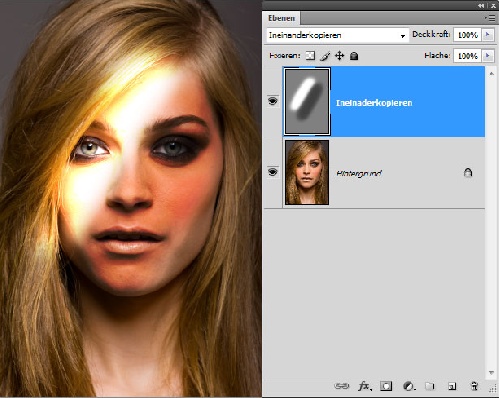Lock all padlock icon

(x=354, y=56)
